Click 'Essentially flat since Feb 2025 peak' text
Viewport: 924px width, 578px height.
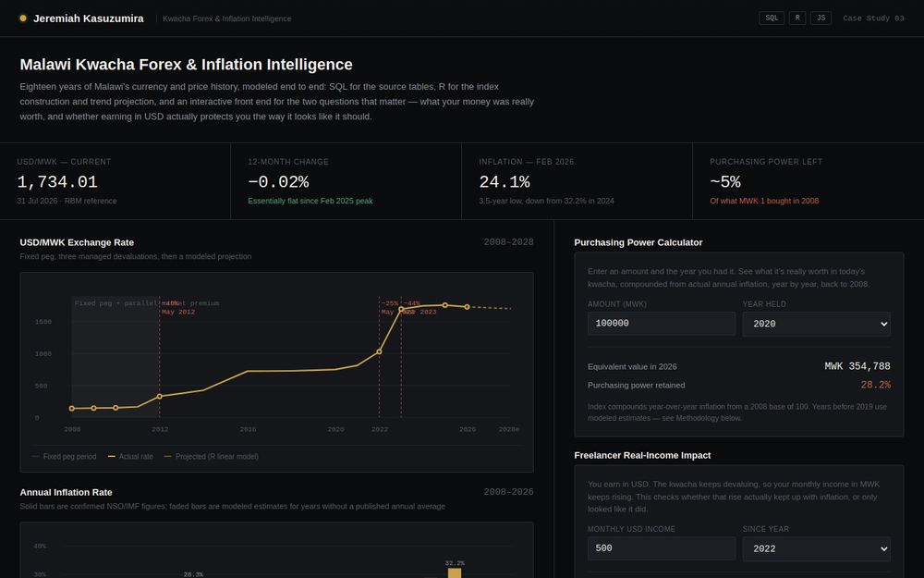(x=310, y=201)
